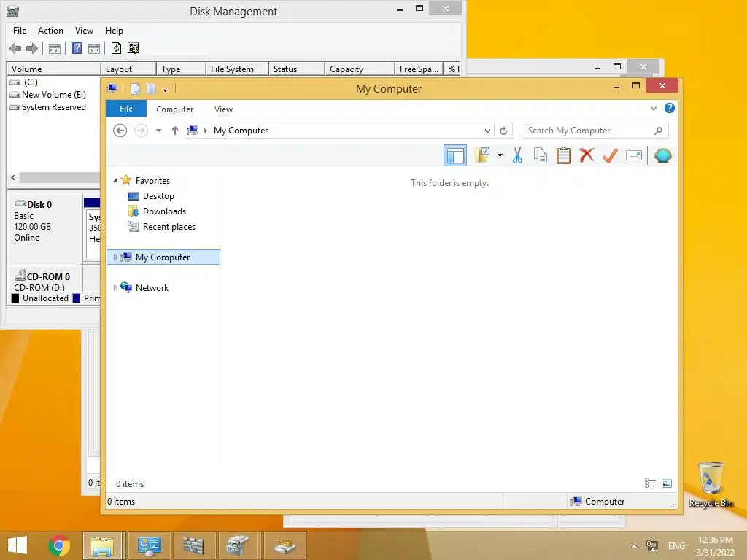Click Type column header in Disk Management
Screen dimensions: 747x560
click(181, 69)
